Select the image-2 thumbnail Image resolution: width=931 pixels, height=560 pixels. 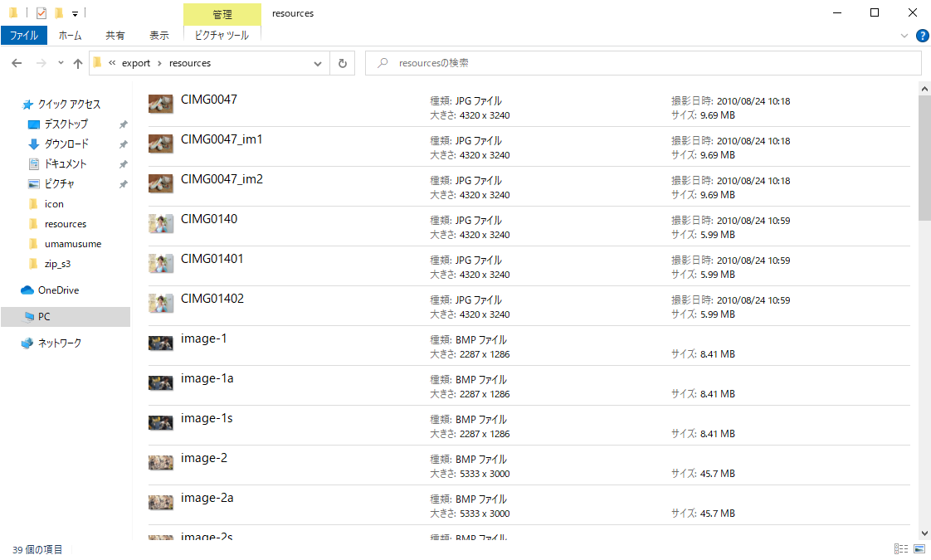[161, 462]
